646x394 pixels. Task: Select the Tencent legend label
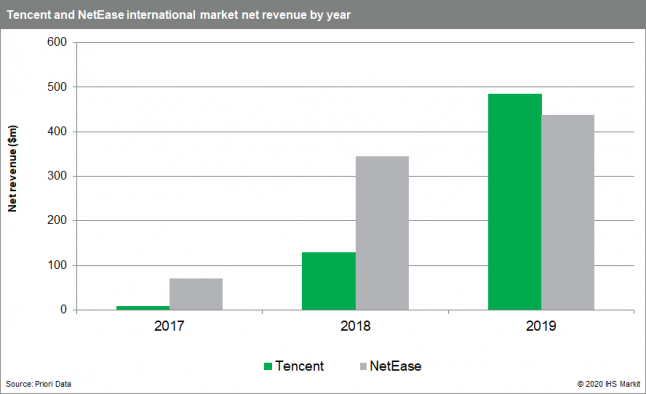tap(300, 366)
